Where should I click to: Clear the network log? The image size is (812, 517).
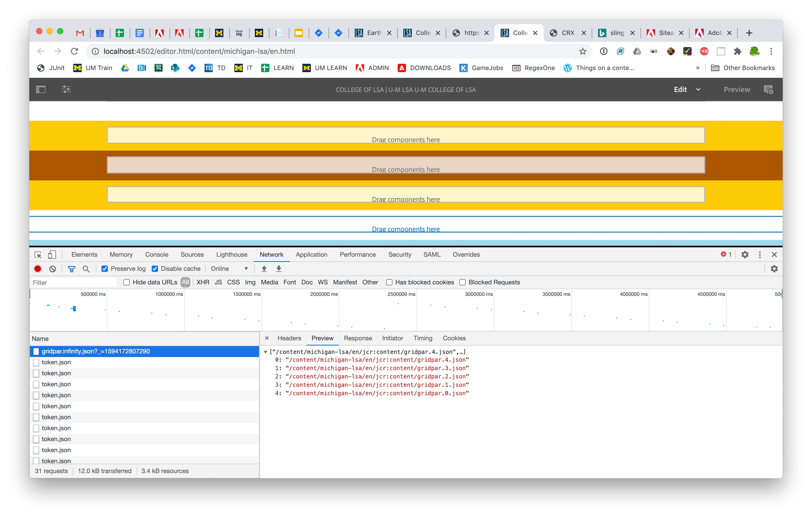click(53, 269)
